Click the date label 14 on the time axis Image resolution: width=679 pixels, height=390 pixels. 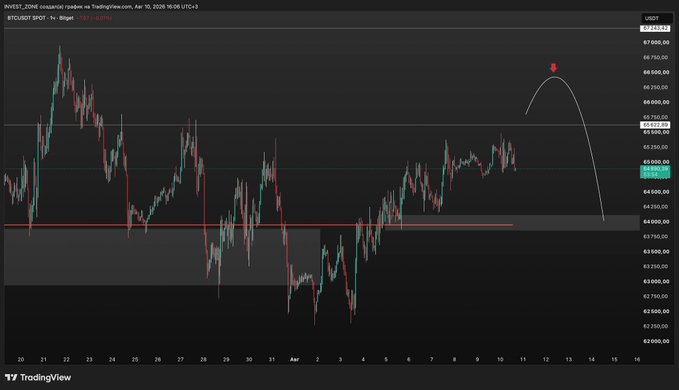pyautogui.click(x=592, y=359)
